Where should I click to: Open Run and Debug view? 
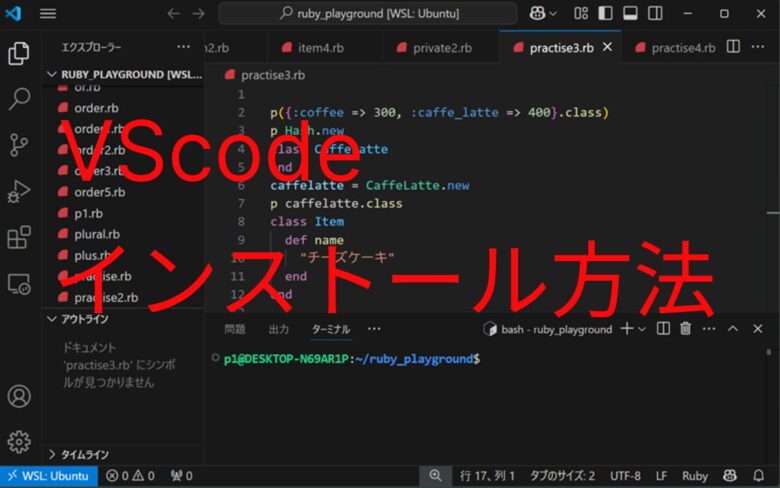click(x=19, y=191)
